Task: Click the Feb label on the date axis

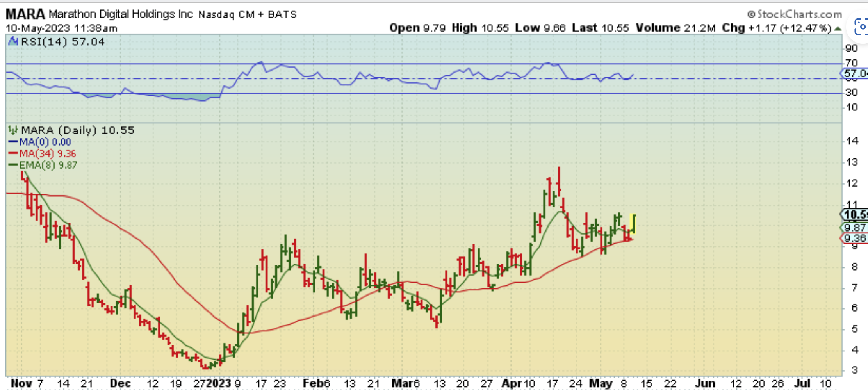Action: pos(313,383)
